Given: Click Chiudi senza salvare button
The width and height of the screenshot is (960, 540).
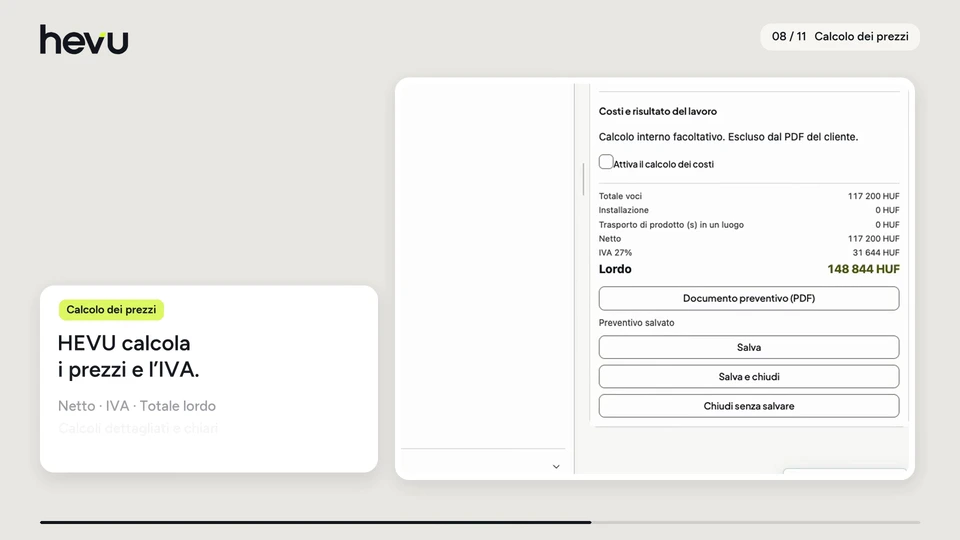Looking at the screenshot, I should click(749, 406).
